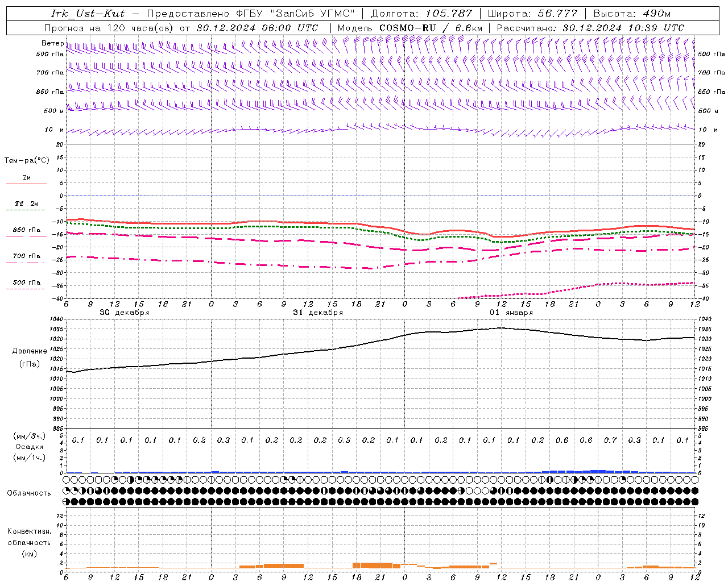Click the Давление pressure panel title
The width and height of the screenshot is (728, 582).
tap(30, 351)
